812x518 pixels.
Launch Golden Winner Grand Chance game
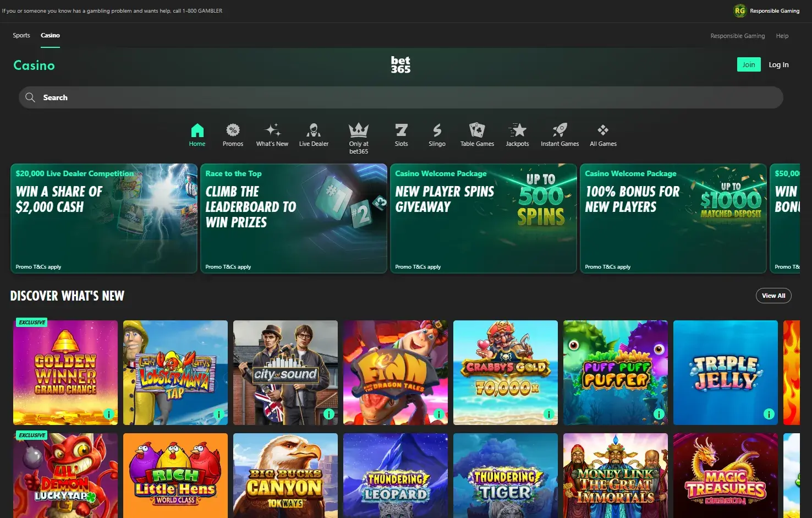point(65,373)
